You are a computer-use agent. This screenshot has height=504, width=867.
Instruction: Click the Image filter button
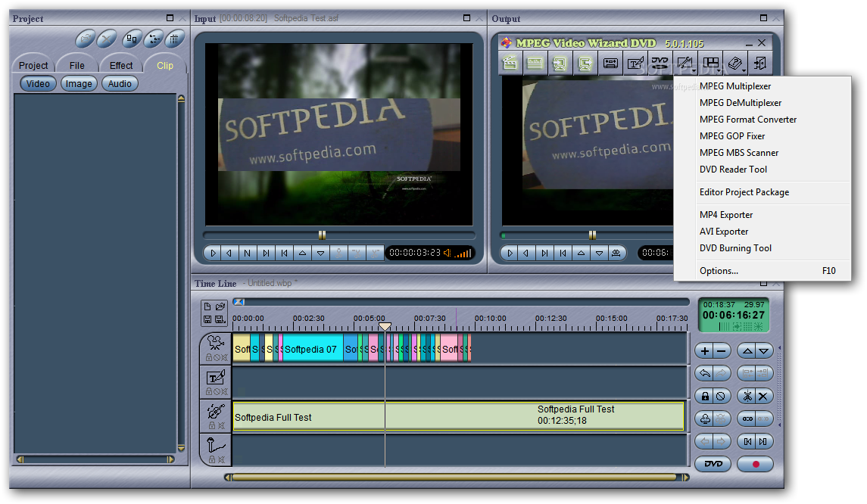[79, 83]
